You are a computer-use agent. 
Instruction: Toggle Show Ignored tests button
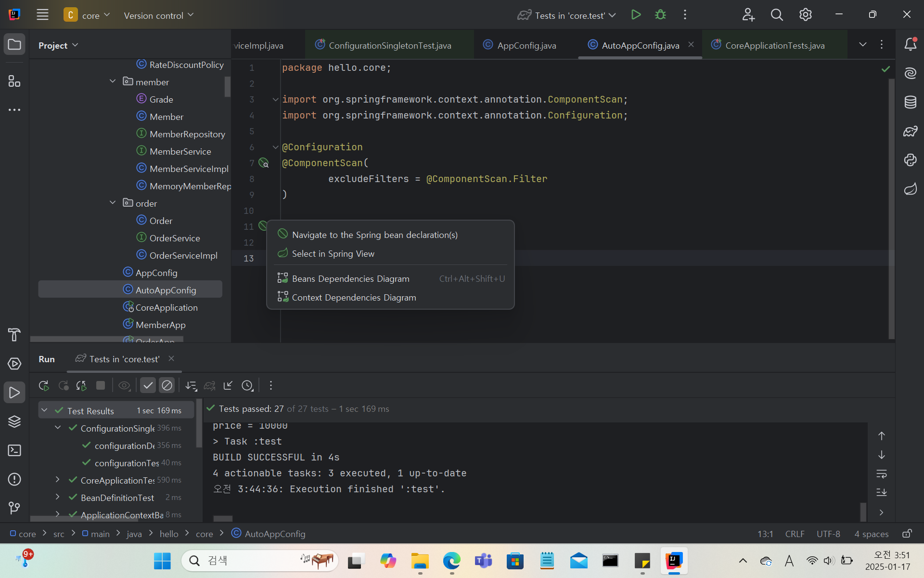pyautogui.click(x=167, y=385)
